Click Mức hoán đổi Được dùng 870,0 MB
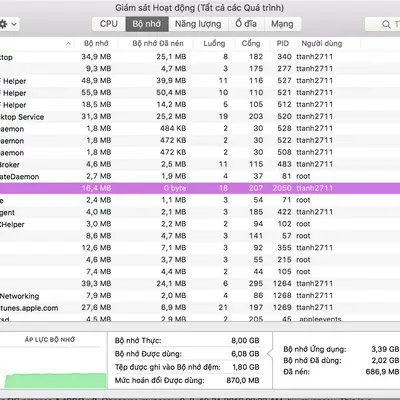The image size is (400, 400). pyautogui.click(x=243, y=380)
